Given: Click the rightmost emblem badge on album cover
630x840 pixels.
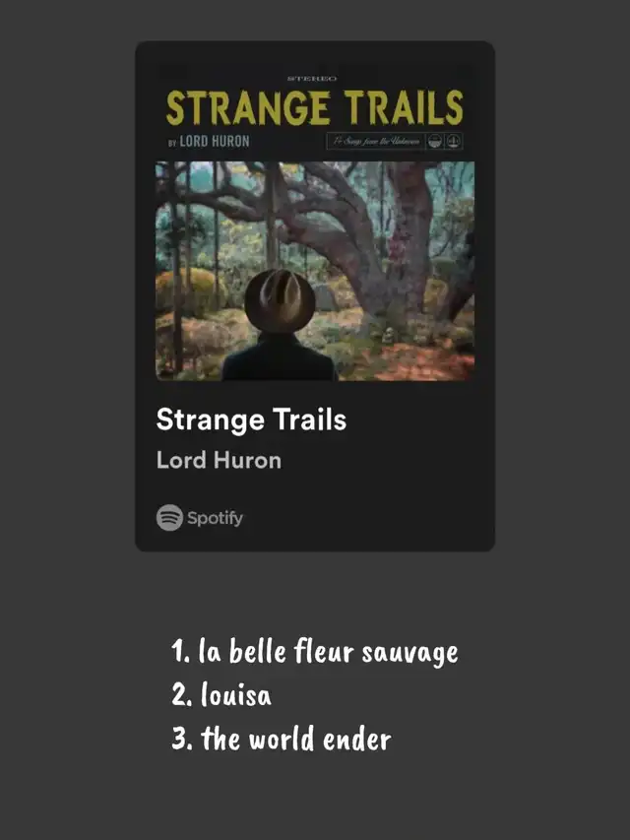Looking at the screenshot, I should (455, 141).
